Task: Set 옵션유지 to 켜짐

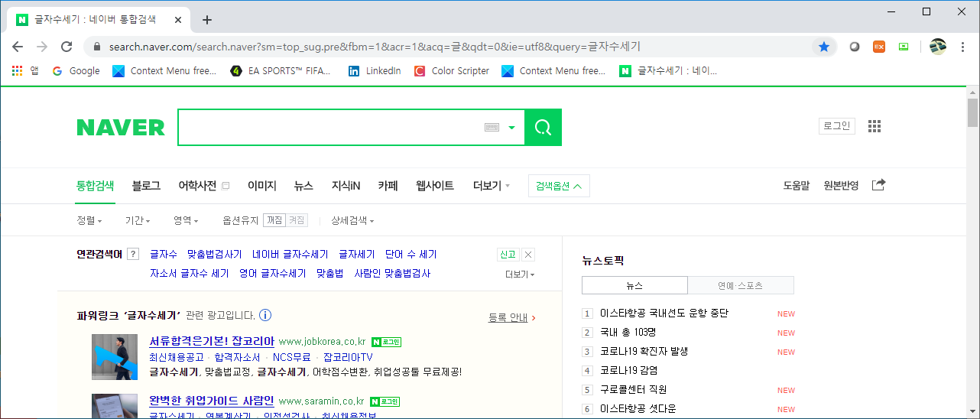Action: coord(297,220)
